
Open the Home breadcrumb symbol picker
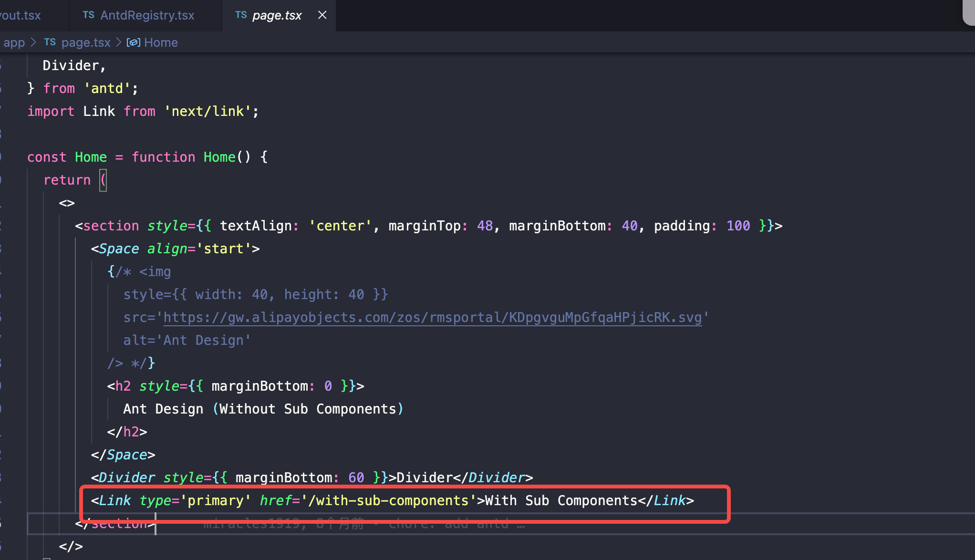pos(161,42)
